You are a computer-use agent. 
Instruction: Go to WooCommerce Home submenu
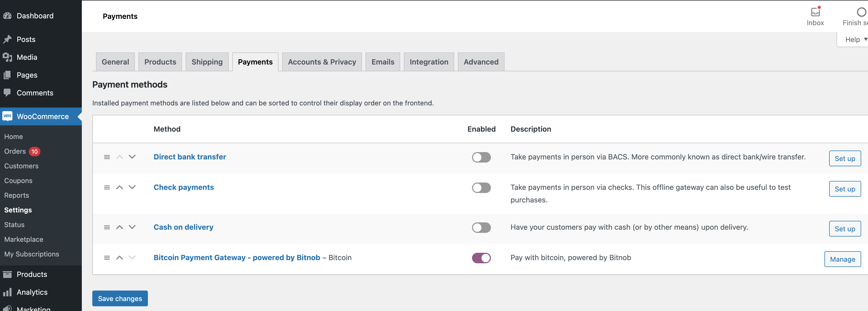pyautogui.click(x=13, y=137)
